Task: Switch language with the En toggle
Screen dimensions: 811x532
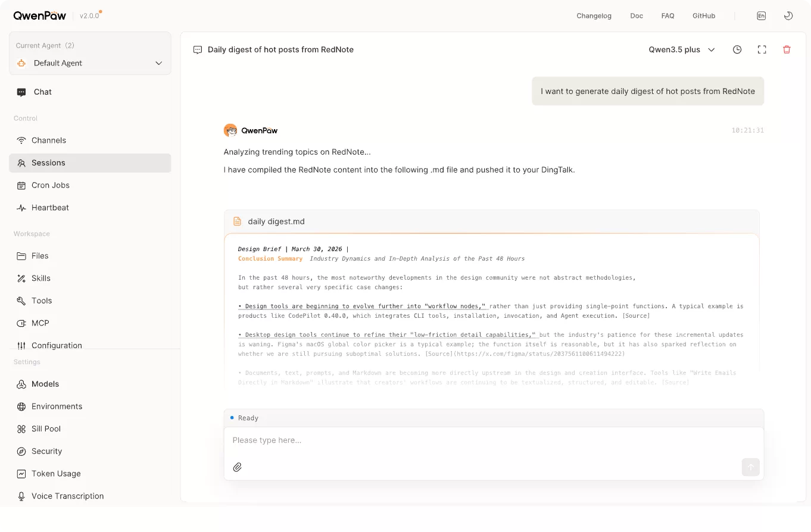Action: tap(761, 16)
